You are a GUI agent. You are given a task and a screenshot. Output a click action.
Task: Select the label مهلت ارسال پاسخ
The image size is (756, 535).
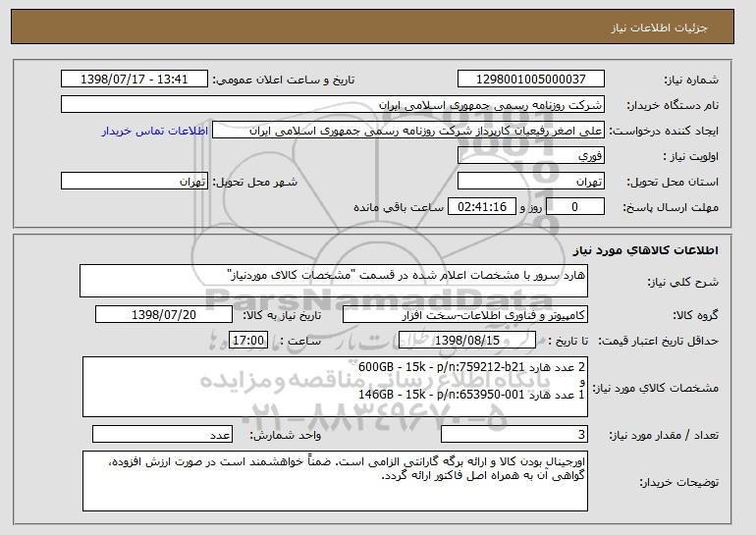tap(671, 208)
